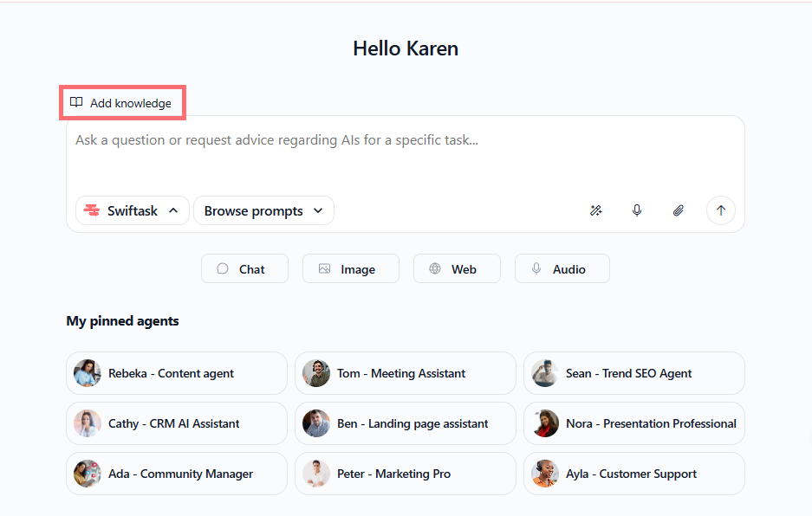This screenshot has width=812, height=516.
Task: Select the Web mode tab
Action: [x=457, y=268]
